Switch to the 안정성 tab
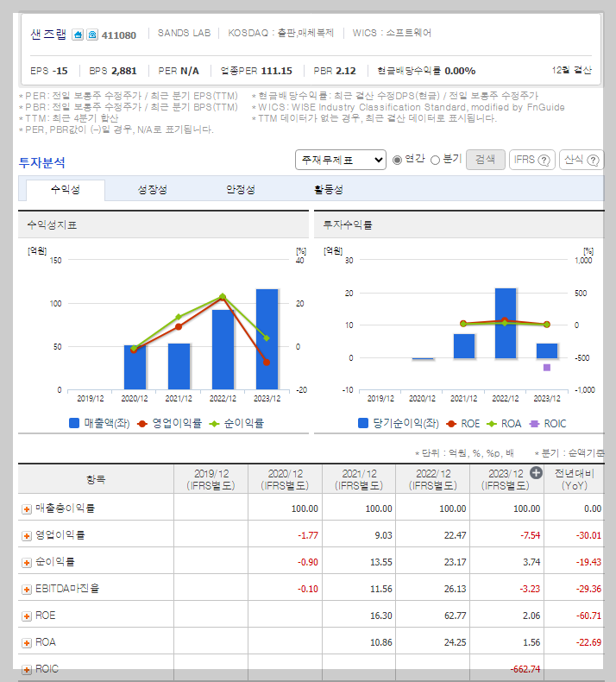The image size is (616, 682). coord(241,190)
